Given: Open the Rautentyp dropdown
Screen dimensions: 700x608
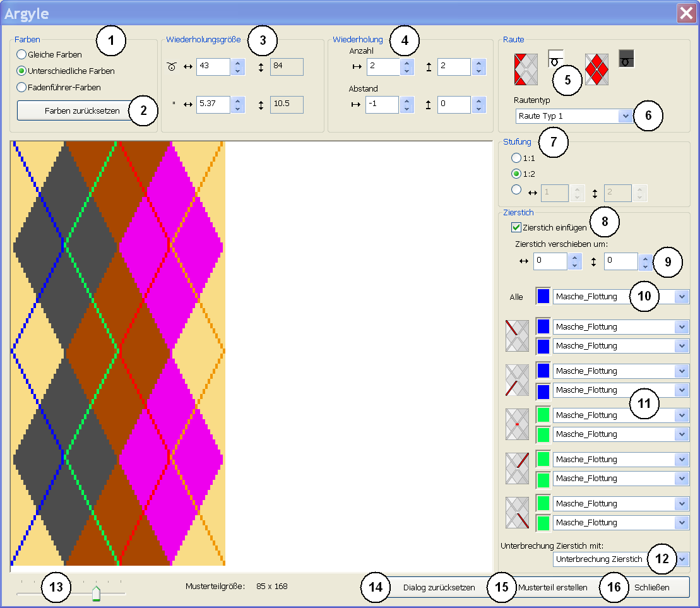Looking at the screenshot, I should click(625, 116).
